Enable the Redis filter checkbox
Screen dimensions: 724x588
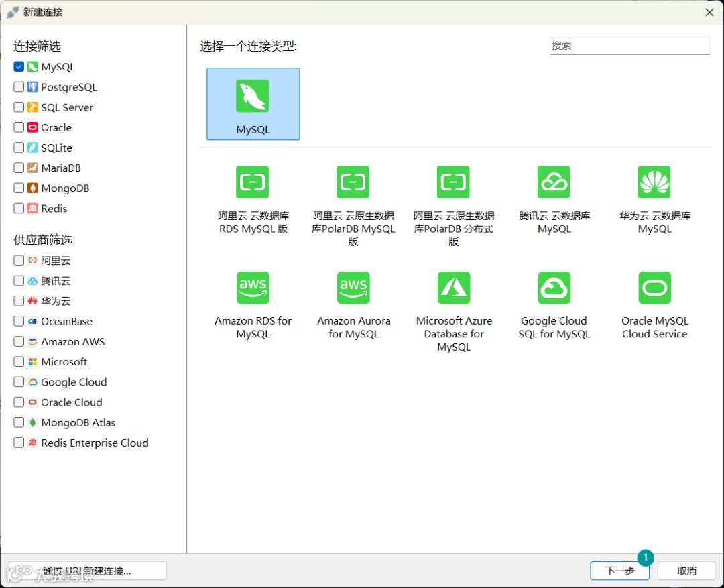click(x=19, y=209)
